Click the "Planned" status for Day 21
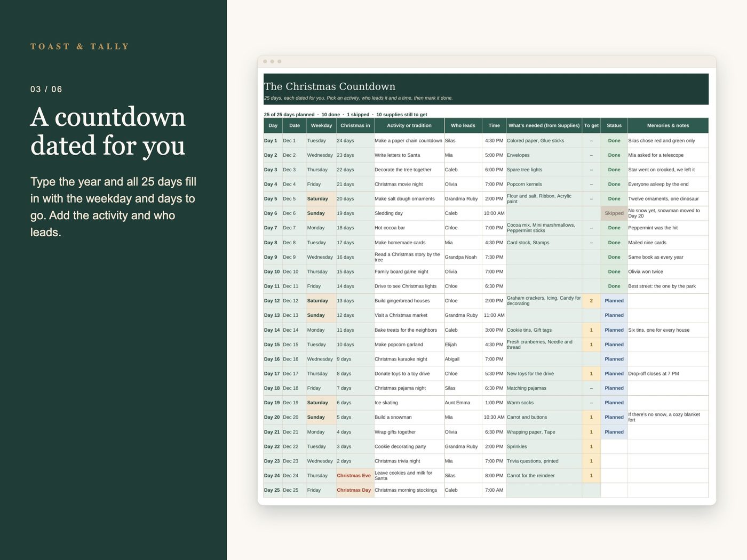Image resolution: width=747 pixels, height=560 pixels. [614, 432]
